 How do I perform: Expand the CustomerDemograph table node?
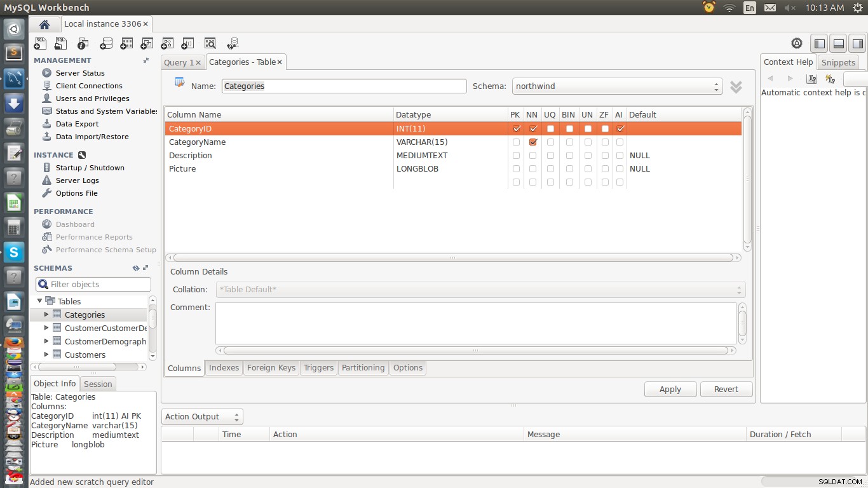pyautogui.click(x=46, y=341)
